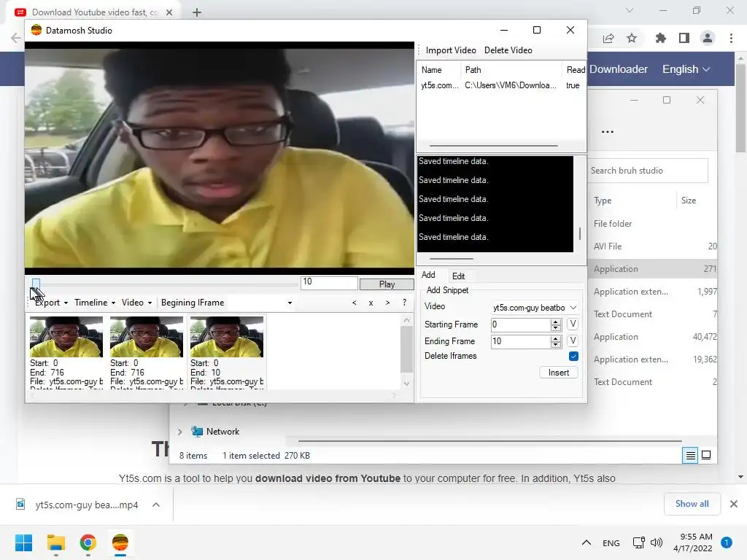Click Import Video in Datamosh Studio
The height and width of the screenshot is (560, 747).
click(x=451, y=50)
